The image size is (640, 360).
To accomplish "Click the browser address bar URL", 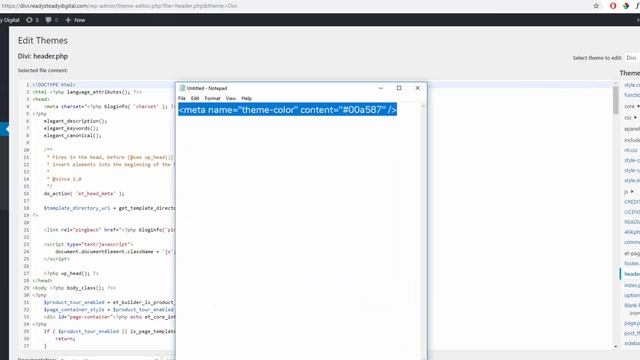I will tap(119, 6).
